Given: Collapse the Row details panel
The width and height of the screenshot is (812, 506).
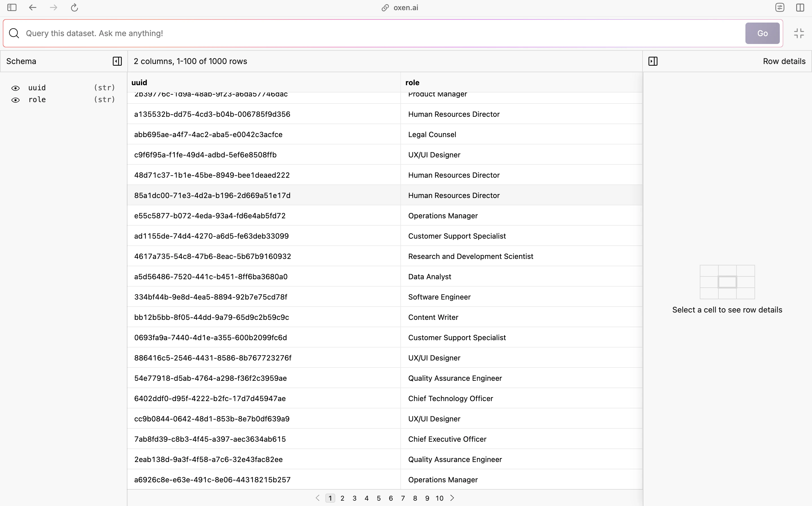Looking at the screenshot, I should [653, 61].
